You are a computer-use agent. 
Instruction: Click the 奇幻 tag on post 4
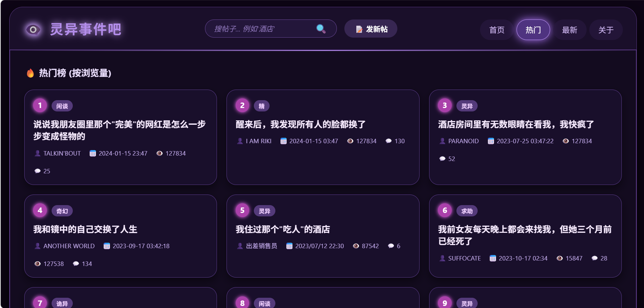[62, 211]
